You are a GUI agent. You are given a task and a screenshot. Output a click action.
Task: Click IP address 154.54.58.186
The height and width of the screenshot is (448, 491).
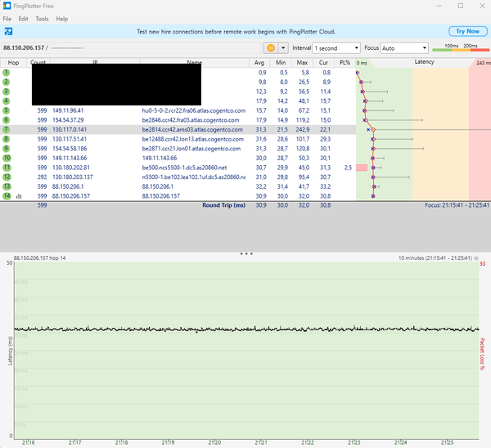[70, 149]
